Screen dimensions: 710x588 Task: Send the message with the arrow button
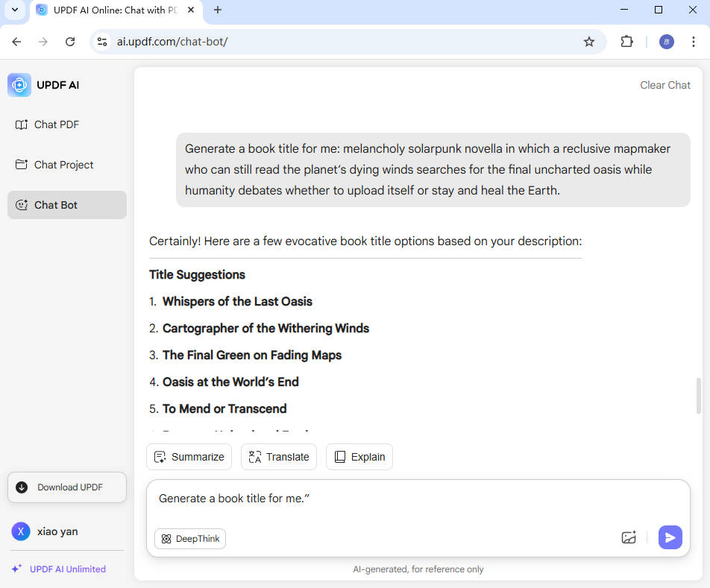point(670,537)
